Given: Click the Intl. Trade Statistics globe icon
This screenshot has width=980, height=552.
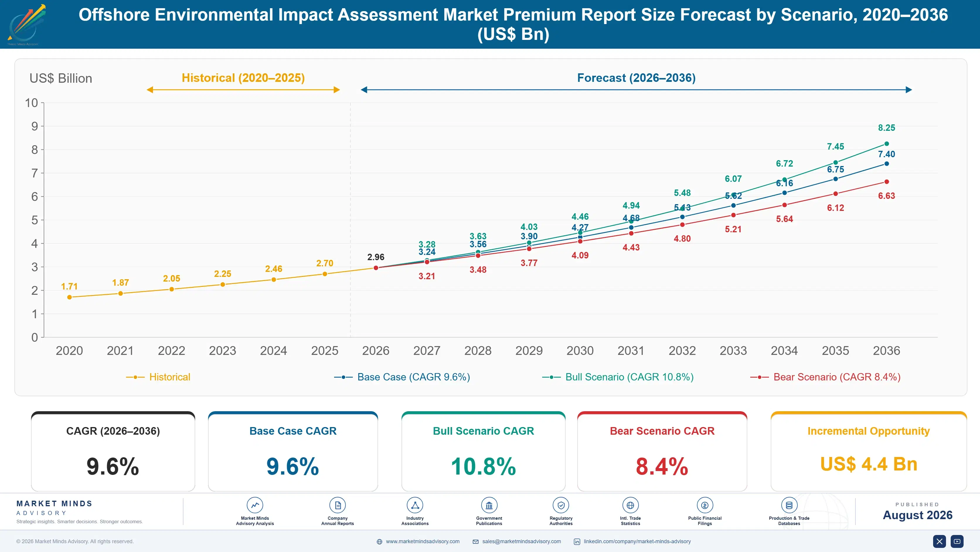Looking at the screenshot, I should point(630,505).
